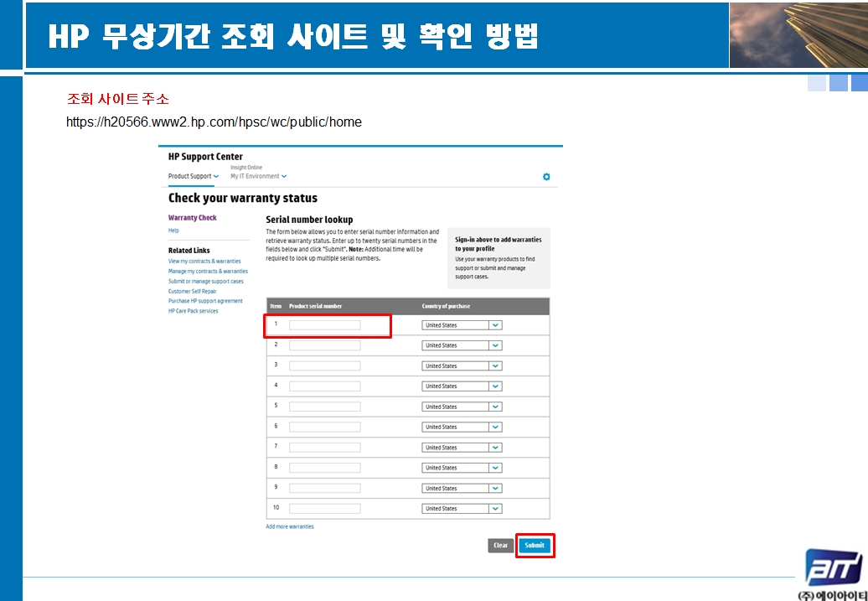Click the Product serial number column header
Screen dimensions: 868x601
(316, 306)
